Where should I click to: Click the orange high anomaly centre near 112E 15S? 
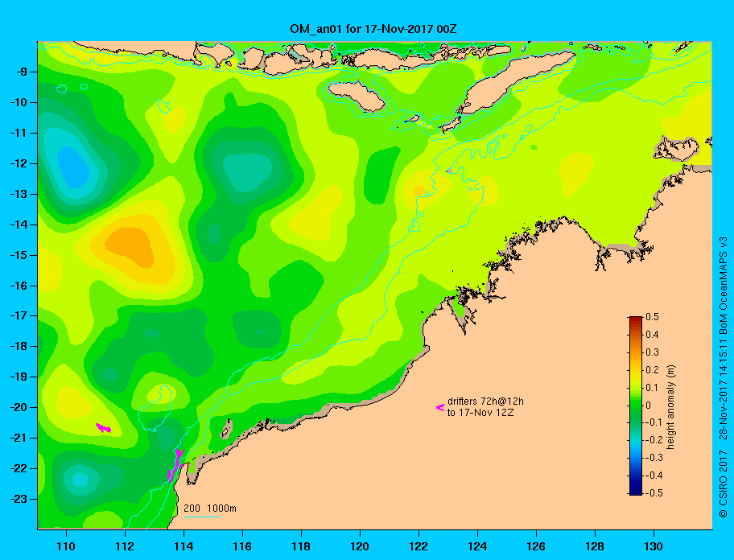point(130,246)
